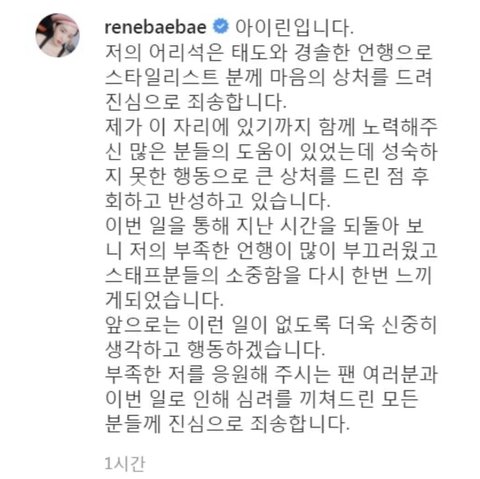Click the line starting 저의 어리석은 태도와
This screenshot has height=479, width=480.
[x=269, y=52]
